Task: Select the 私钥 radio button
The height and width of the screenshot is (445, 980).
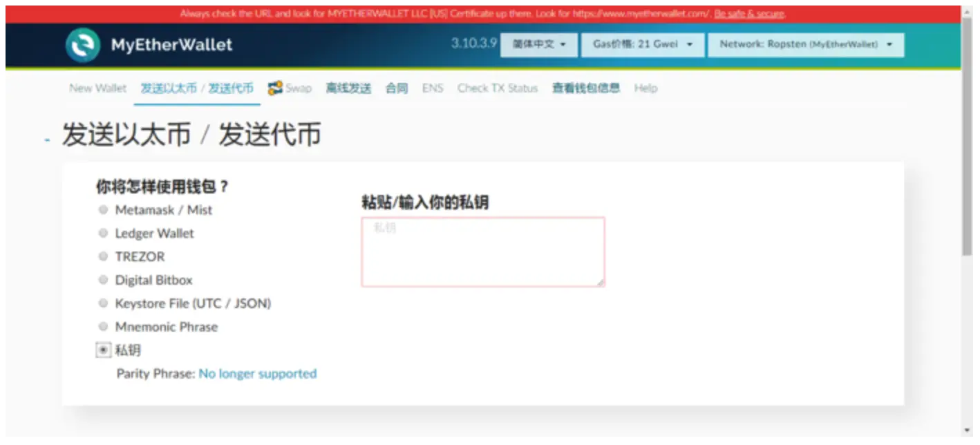Action: coord(103,350)
